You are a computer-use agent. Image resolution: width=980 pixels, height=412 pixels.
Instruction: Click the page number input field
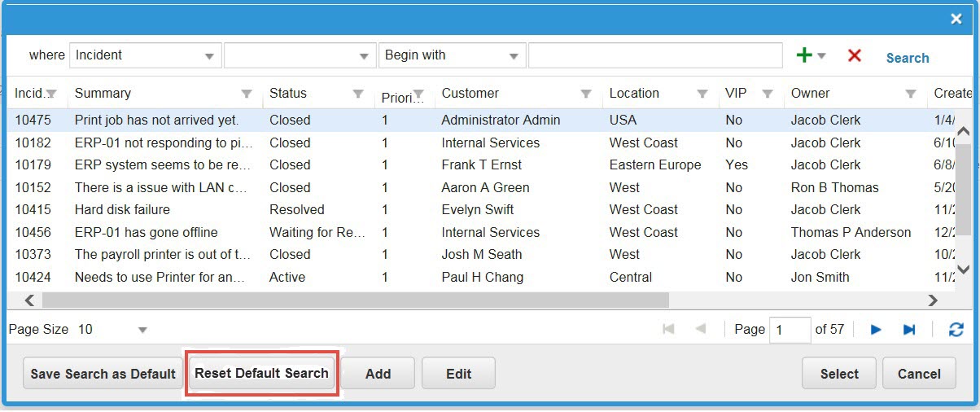(789, 330)
